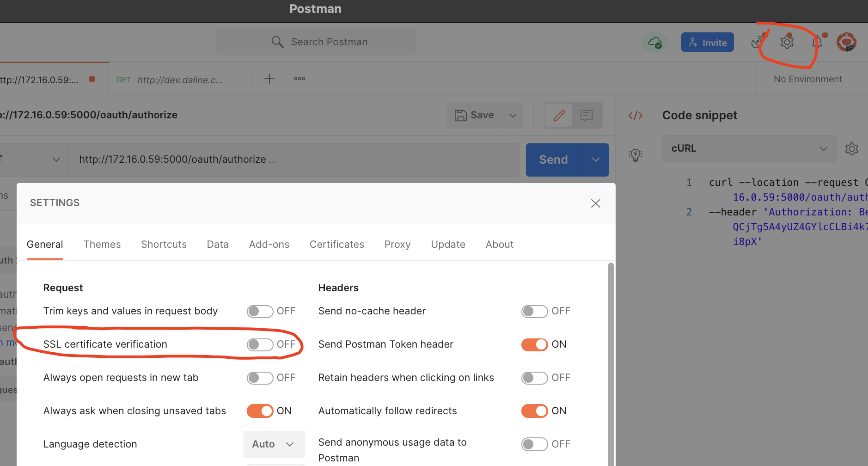
Task: Click the Code snippet heading
Action: pos(700,116)
